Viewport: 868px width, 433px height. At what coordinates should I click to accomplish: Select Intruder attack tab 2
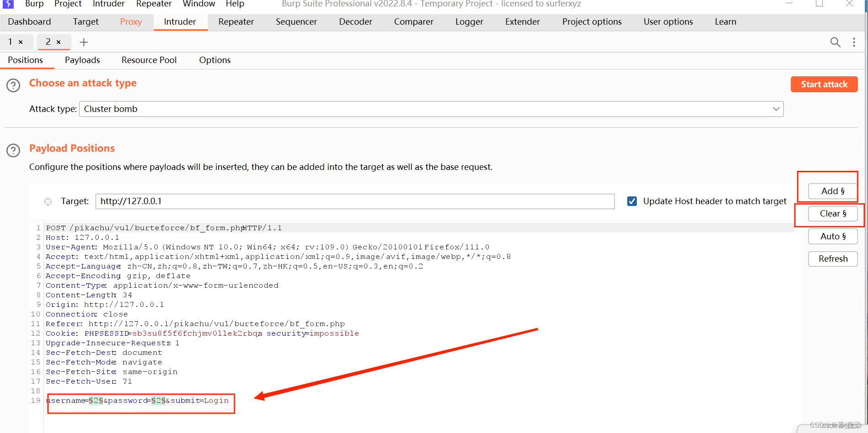(x=48, y=42)
